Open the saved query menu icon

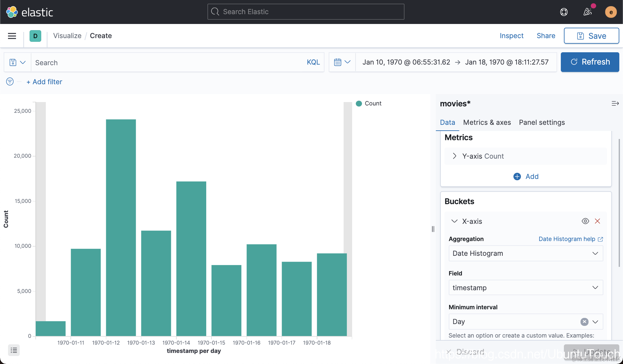(17, 62)
